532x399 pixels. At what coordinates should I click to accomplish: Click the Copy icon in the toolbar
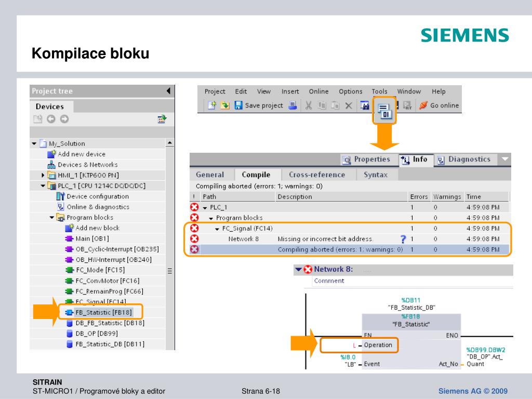click(x=322, y=105)
